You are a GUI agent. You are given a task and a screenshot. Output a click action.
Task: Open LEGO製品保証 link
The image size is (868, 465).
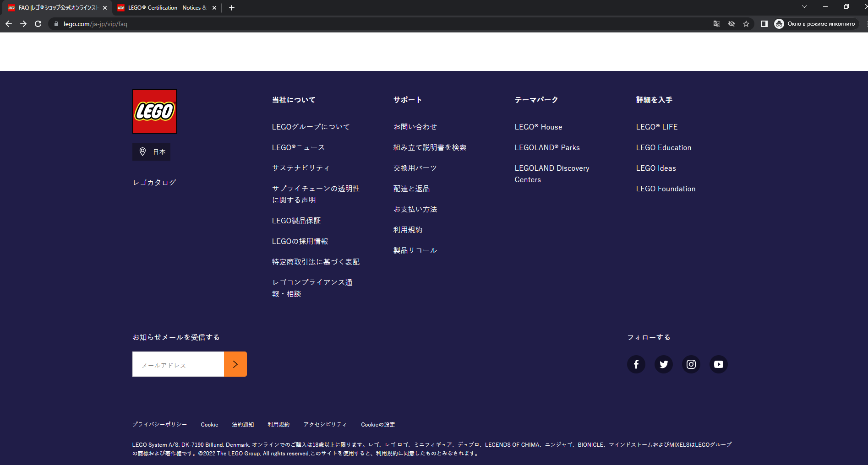pos(296,221)
